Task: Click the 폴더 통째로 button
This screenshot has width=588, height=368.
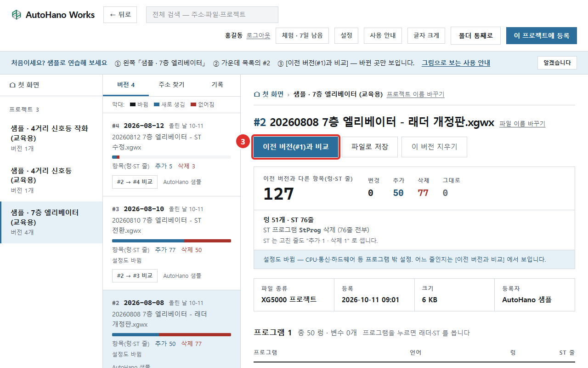Action: 475,35
